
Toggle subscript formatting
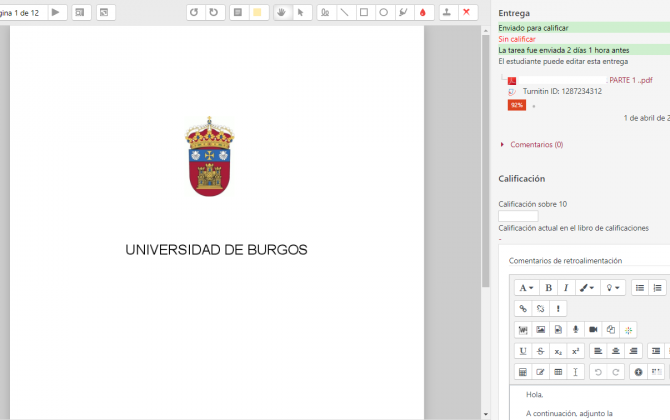[558, 351]
